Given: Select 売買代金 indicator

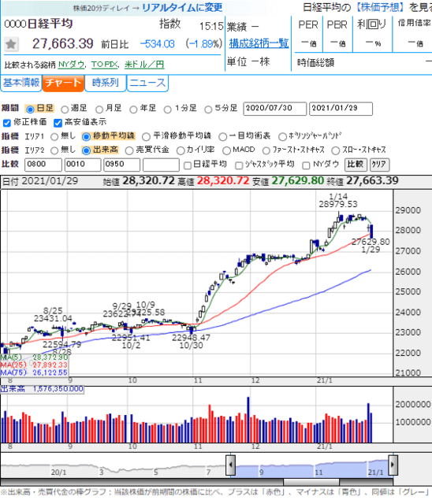Looking at the screenshot, I should coord(129,150).
